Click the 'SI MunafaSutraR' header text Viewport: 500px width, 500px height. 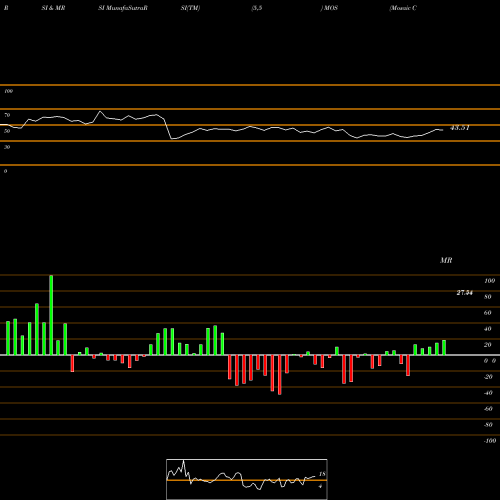pyautogui.click(x=123, y=8)
